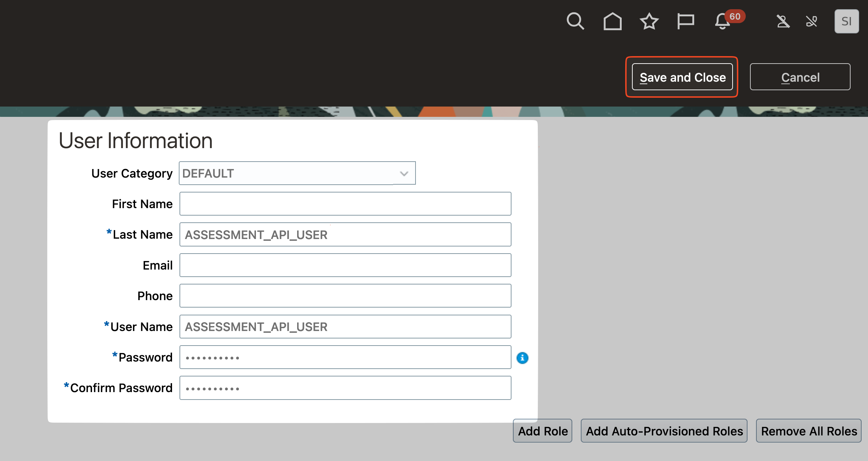Click Save and Close button
Viewport: 868px width, 461px height.
[682, 77]
